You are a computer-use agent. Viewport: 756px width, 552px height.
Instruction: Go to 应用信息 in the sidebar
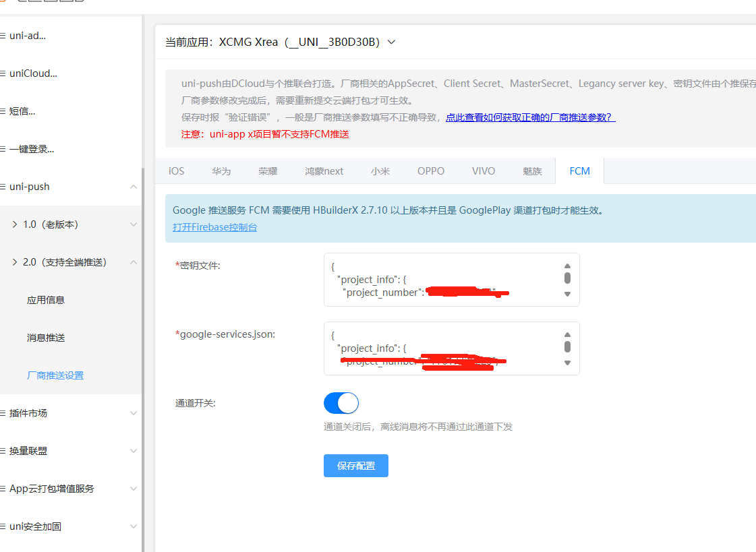46,300
